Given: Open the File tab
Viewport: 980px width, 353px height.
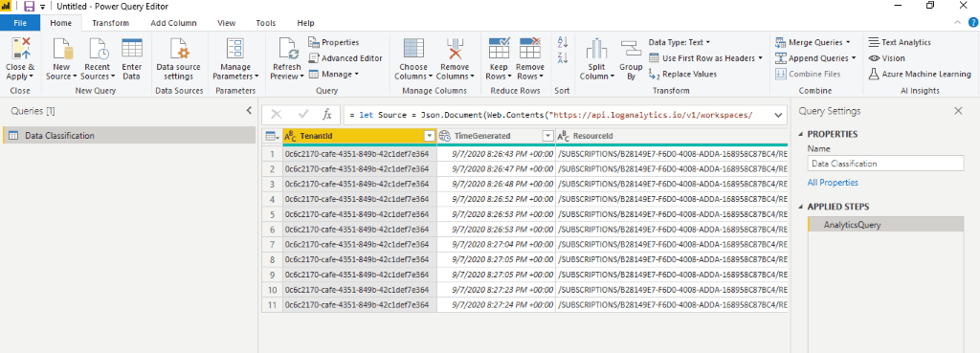Looking at the screenshot, I should point(20,23).
